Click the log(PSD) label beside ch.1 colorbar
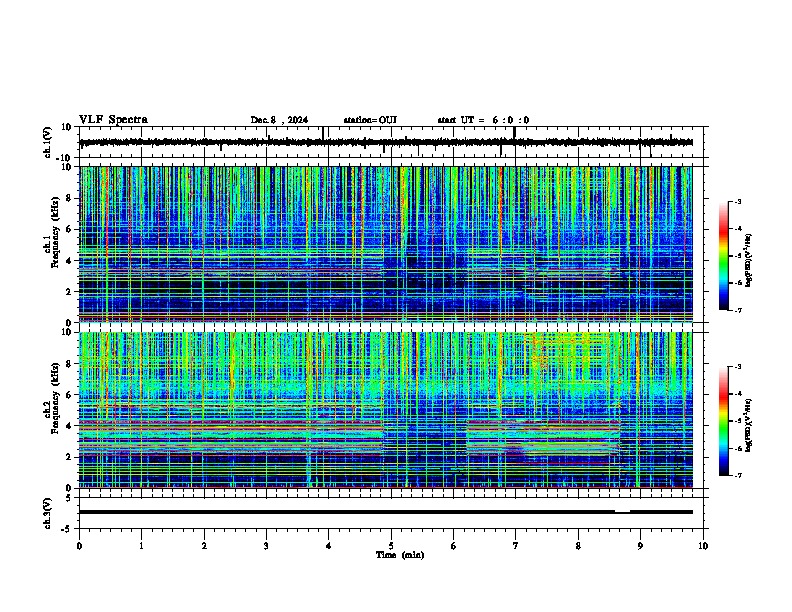Screen dimensions: 792x612 pyautogui.click(x=749, y=261)
